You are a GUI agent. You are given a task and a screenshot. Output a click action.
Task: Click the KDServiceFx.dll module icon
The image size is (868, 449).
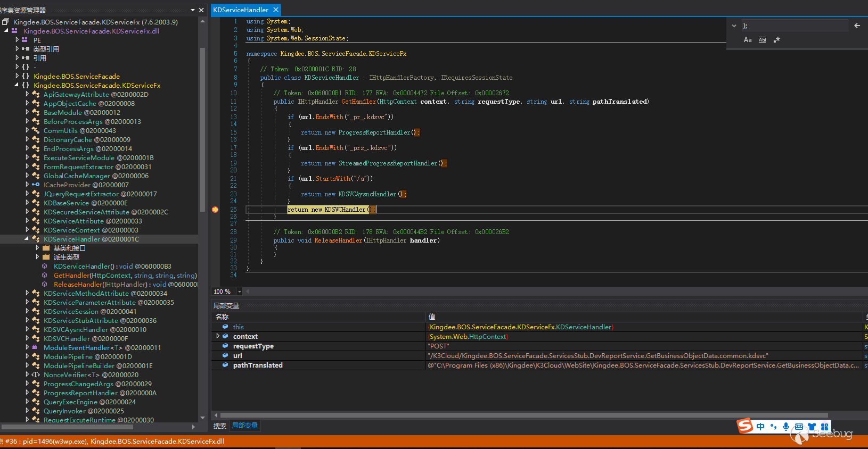pyautogui.click(x=15, y=31)
